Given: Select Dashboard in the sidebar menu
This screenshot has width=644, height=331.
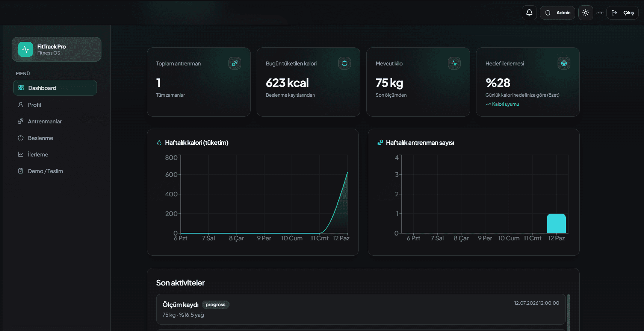Looking at the screenshot, I should (x=55, y=88).
